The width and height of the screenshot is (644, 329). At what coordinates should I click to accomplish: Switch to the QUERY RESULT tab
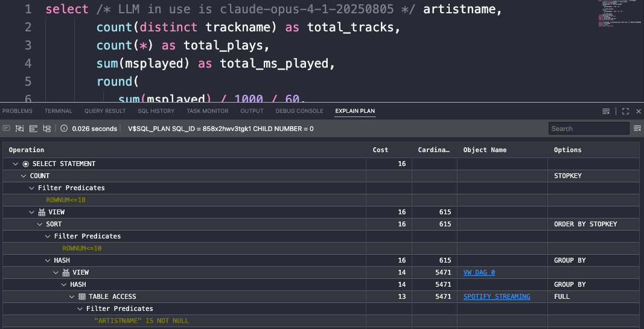(105, 111)
